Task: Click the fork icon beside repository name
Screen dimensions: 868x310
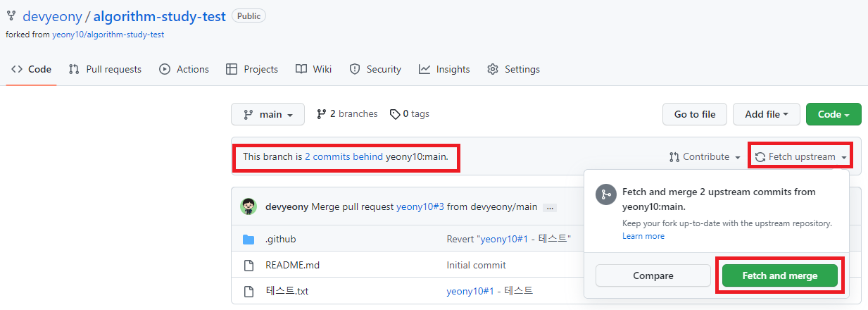Action: [x=11, y=15]
